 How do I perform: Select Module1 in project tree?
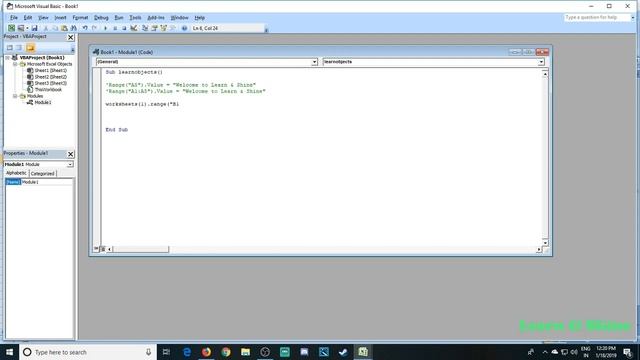click(x=43, y=102)
